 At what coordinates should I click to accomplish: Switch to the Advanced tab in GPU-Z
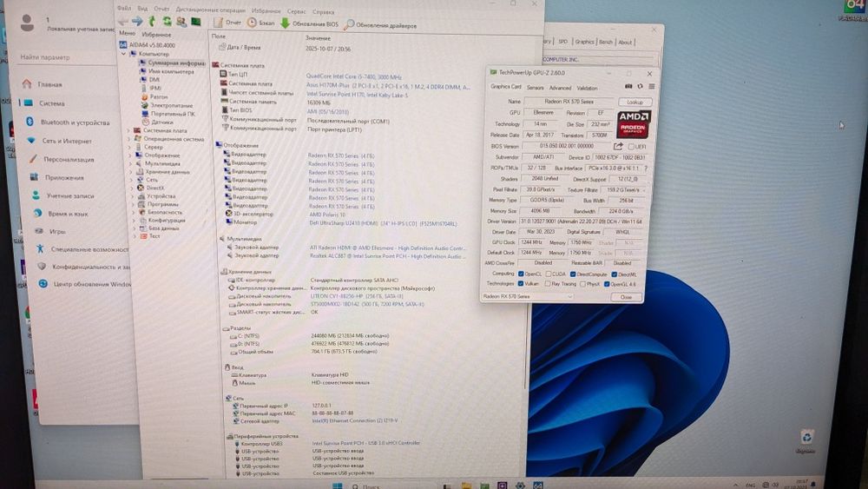560,88
